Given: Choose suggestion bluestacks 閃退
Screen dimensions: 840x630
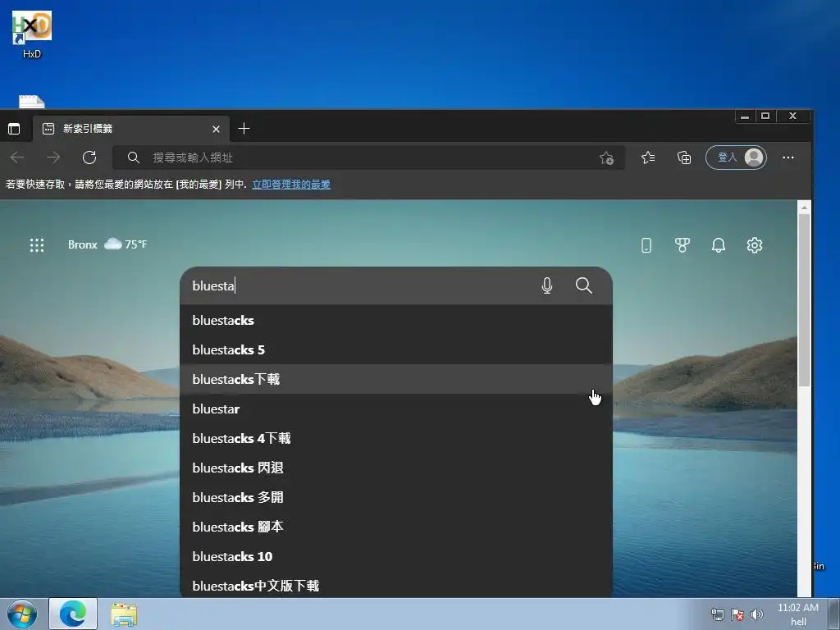Looking at the screenshot, I should 396,468.
